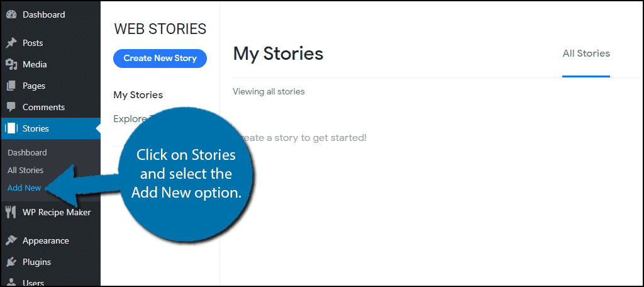Click the Pages icon in sidebar
Screen dimensions: 644x287
point(11,86)
